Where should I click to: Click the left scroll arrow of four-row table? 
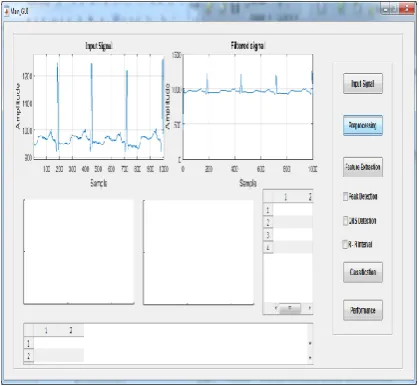click(x=276, y=308)
